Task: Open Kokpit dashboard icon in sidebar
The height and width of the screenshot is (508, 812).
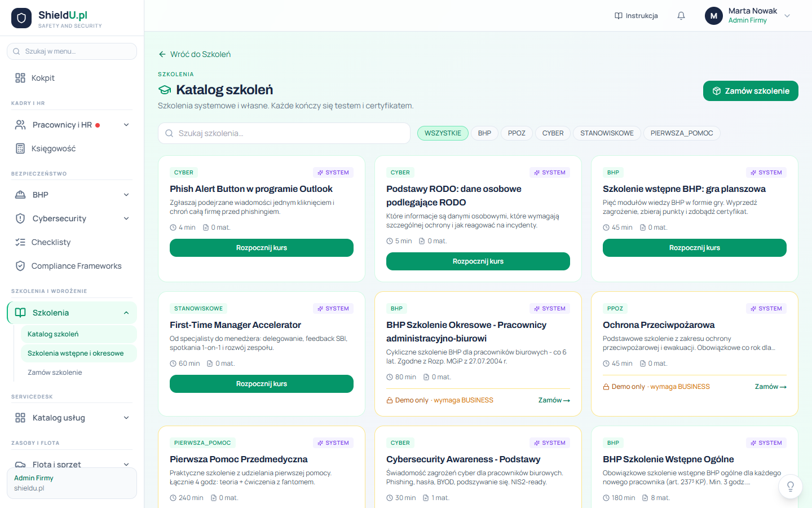Action: click(x=20, y=78)
